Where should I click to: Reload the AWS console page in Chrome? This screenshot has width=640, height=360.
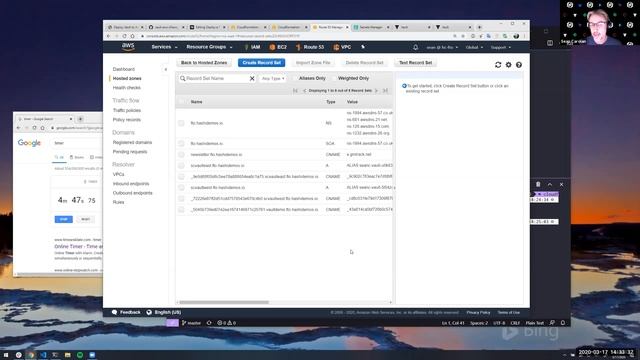pyautogui.click(x=124, y=36)
